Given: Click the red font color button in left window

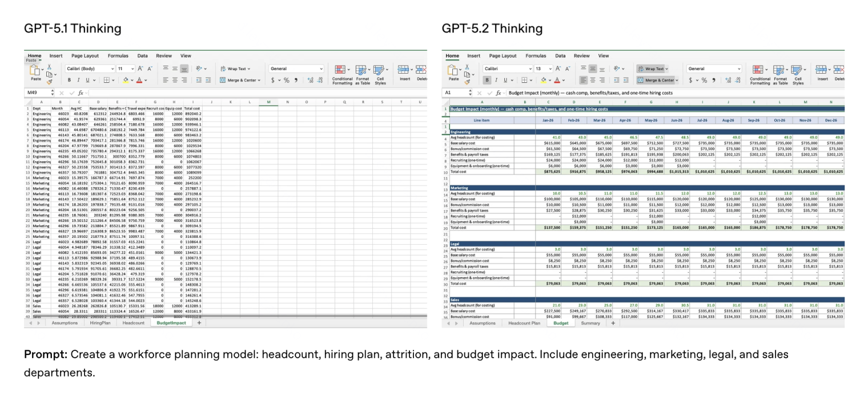Looking at the screenshot, I should click(138, 80).
